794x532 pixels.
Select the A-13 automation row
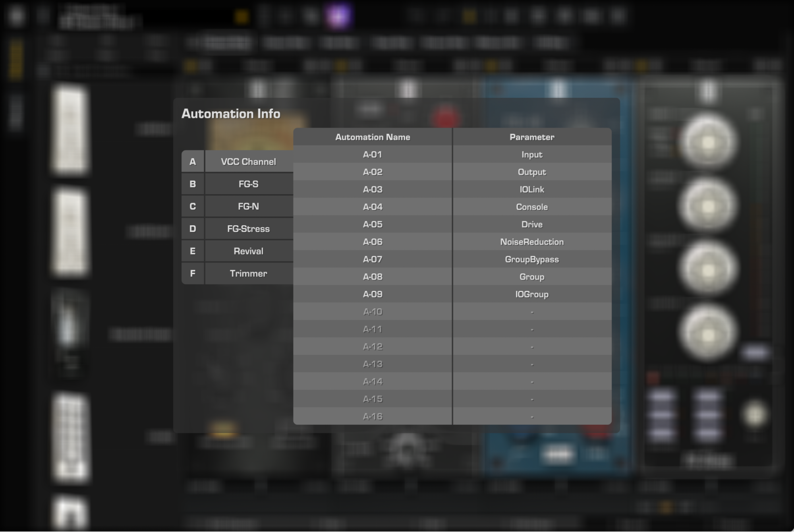(x=452, y=364)
